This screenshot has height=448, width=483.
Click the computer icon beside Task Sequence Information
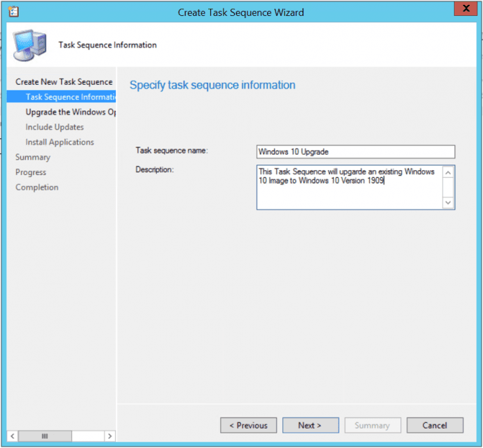click(x=30, y=45)
